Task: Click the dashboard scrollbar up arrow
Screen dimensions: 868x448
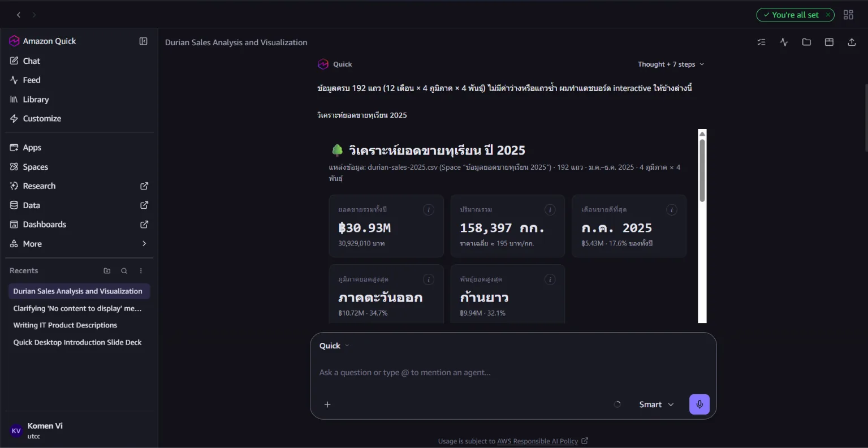Action: pos(702,133)
